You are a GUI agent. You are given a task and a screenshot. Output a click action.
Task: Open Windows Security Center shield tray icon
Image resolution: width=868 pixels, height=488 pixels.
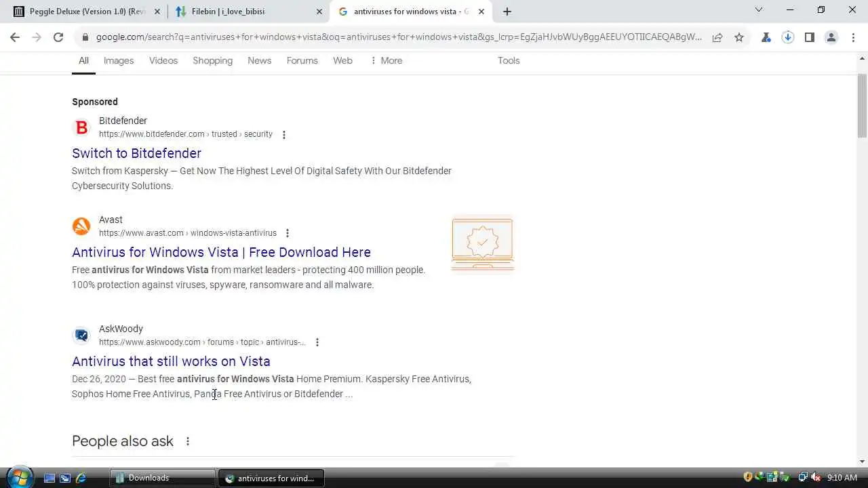[749, 477]
